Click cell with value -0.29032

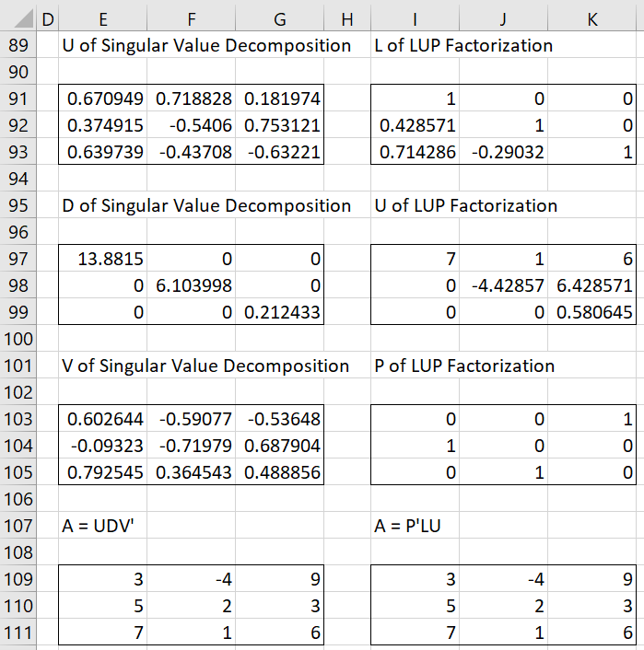503,152
